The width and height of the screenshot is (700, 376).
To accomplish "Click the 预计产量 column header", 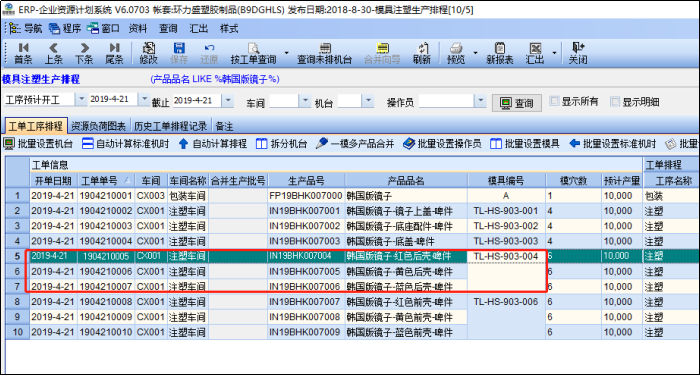I will [x=622, y=181].
